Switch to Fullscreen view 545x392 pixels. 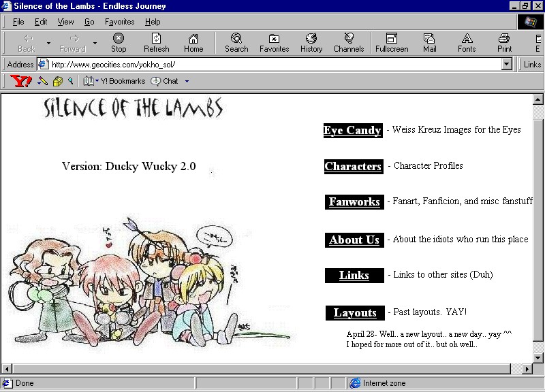point(392,43)
